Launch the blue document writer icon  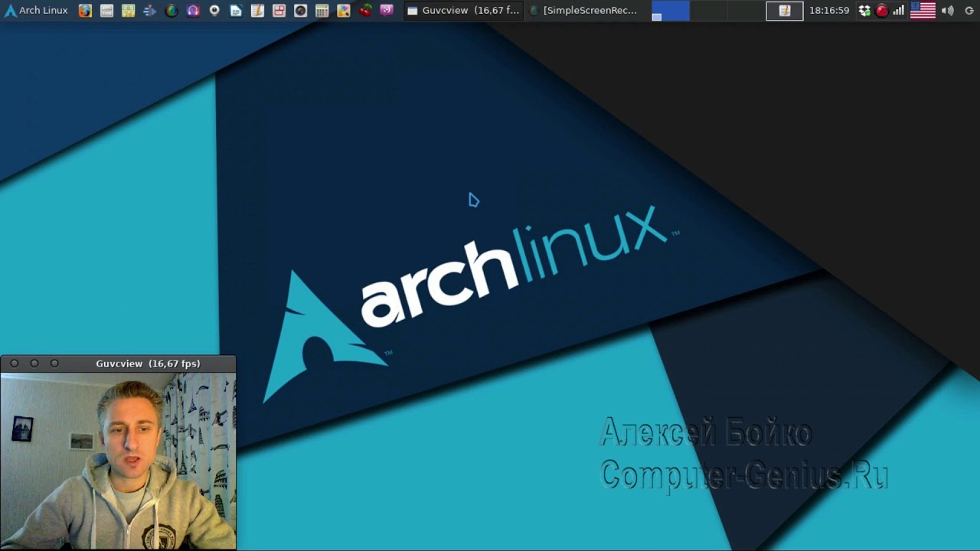(236, 11)
